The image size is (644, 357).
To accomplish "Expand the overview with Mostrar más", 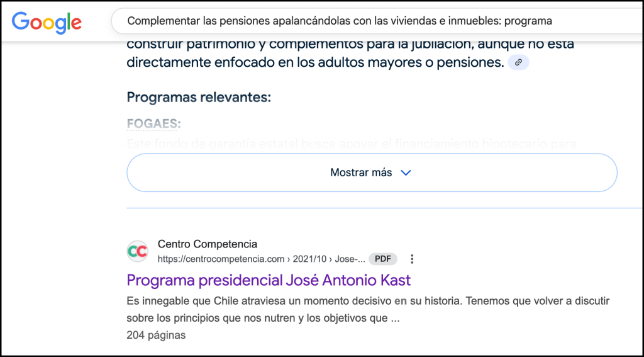I will pos(372,173).
